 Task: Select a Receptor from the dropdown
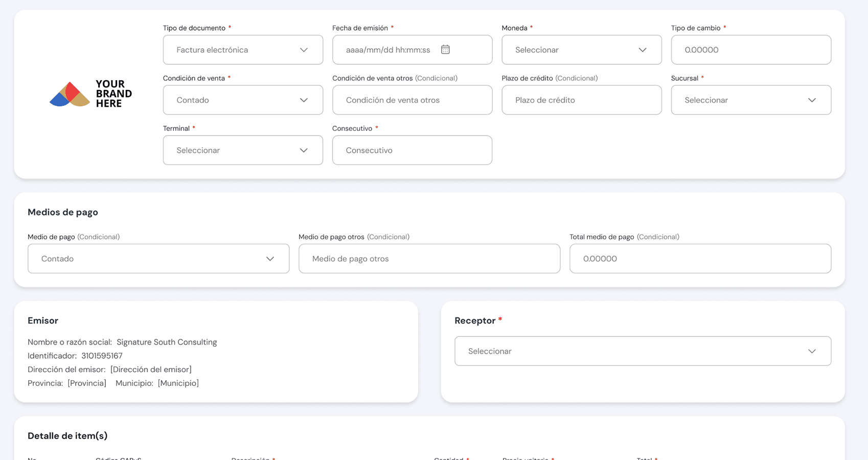[643, 351]
